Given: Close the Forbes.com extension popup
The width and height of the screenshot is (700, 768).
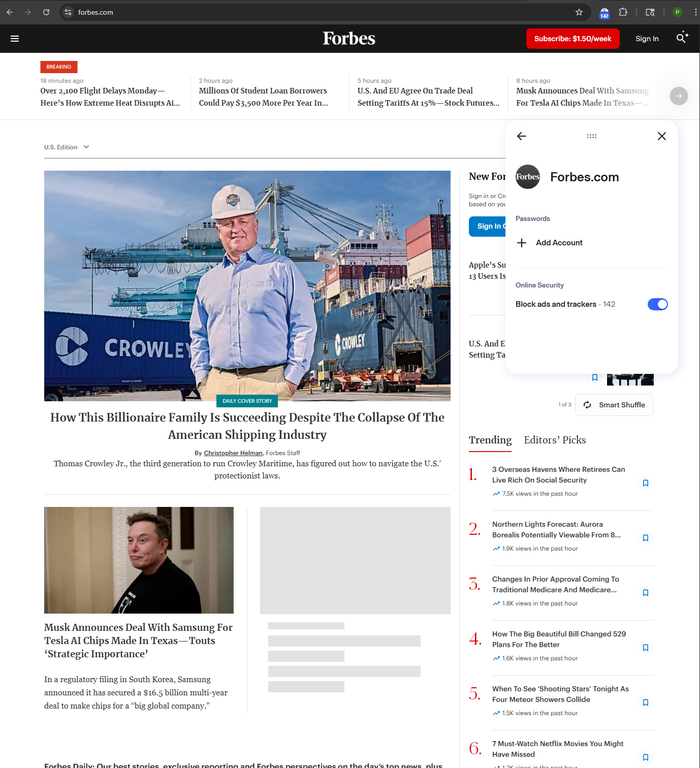Looking at the screenshot, I should pos(662,136).
